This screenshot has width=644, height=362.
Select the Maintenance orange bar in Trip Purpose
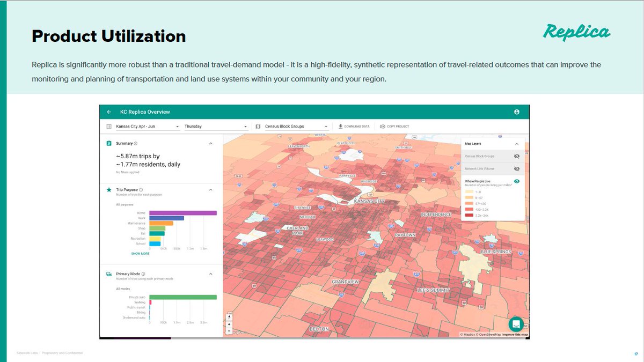coord(161,223)
